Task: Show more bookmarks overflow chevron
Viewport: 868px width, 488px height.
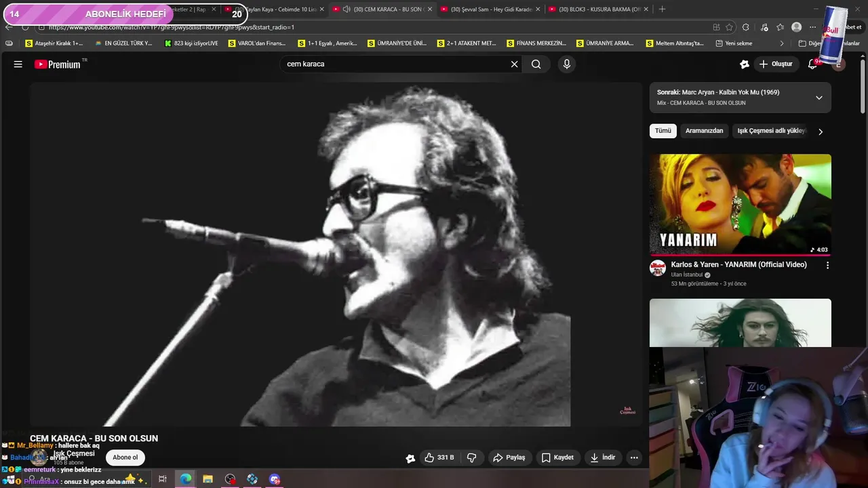Action: click(781, 43)
